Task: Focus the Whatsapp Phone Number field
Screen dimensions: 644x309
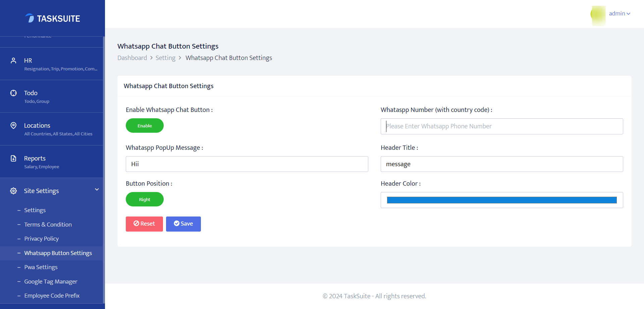Action: (x=502, y=126)
